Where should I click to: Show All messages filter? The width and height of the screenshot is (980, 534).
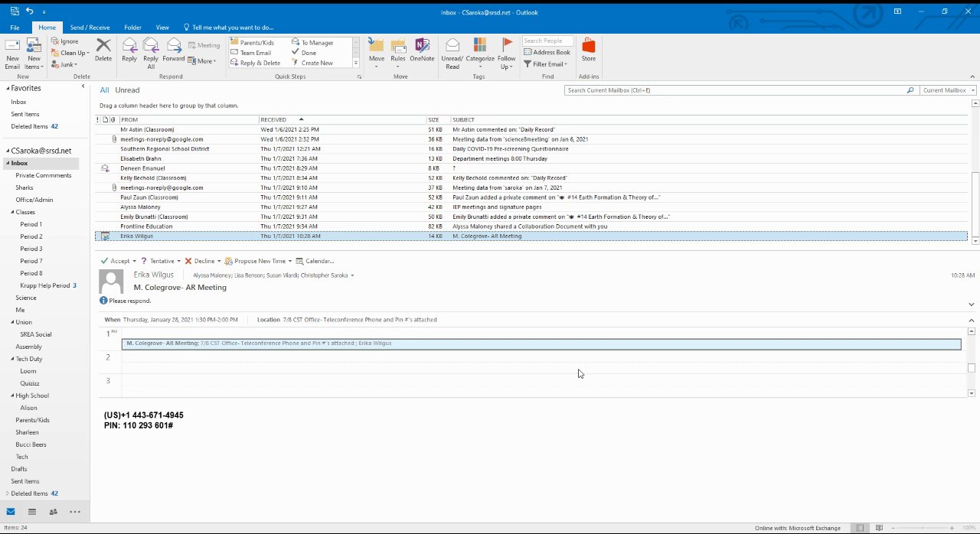(104, 90)
